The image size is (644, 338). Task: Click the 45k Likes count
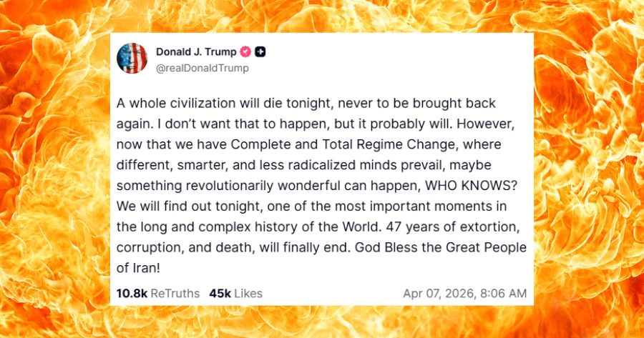[220, 293]
